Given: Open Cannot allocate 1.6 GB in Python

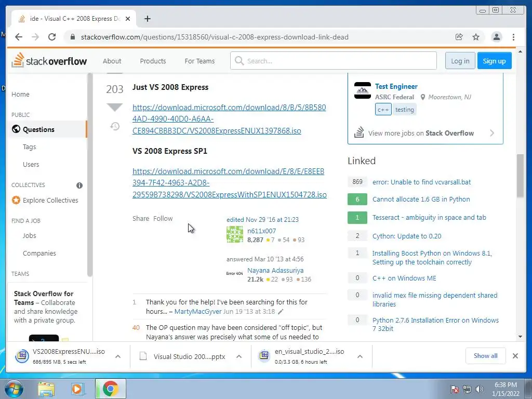Looking at the screenshot, I should [421, 199].
